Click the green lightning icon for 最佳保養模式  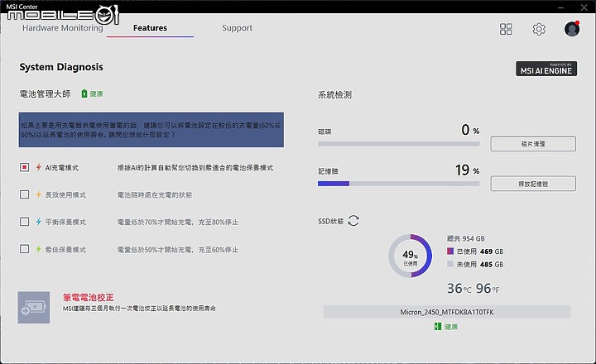click(x=38, y=249)
